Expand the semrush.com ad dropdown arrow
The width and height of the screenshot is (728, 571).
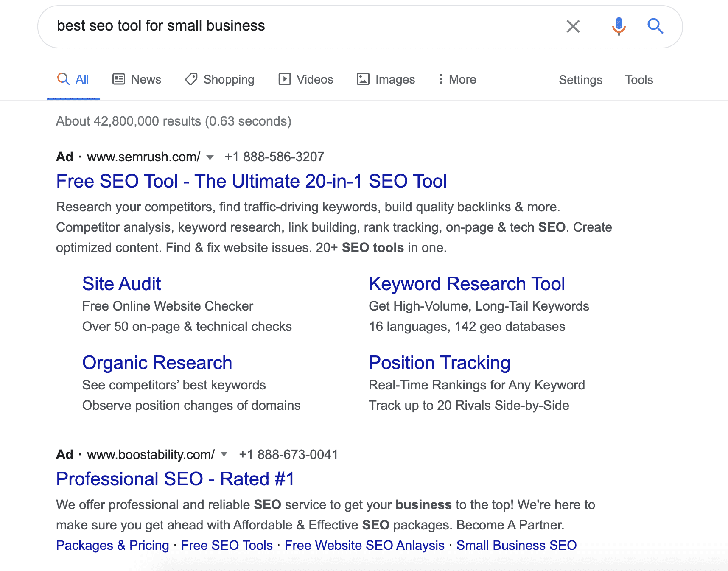[x=210, y=157]
